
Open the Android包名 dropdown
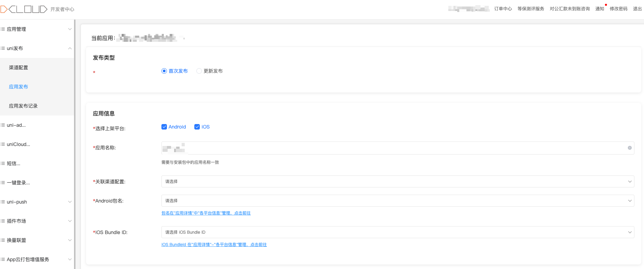[x=398, y=201]
